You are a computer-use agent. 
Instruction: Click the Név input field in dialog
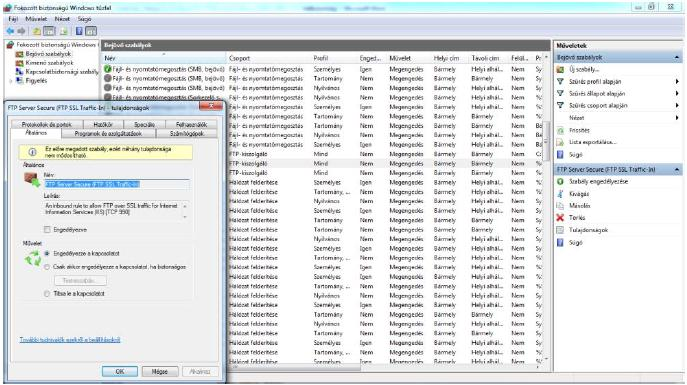coord(117,184)
